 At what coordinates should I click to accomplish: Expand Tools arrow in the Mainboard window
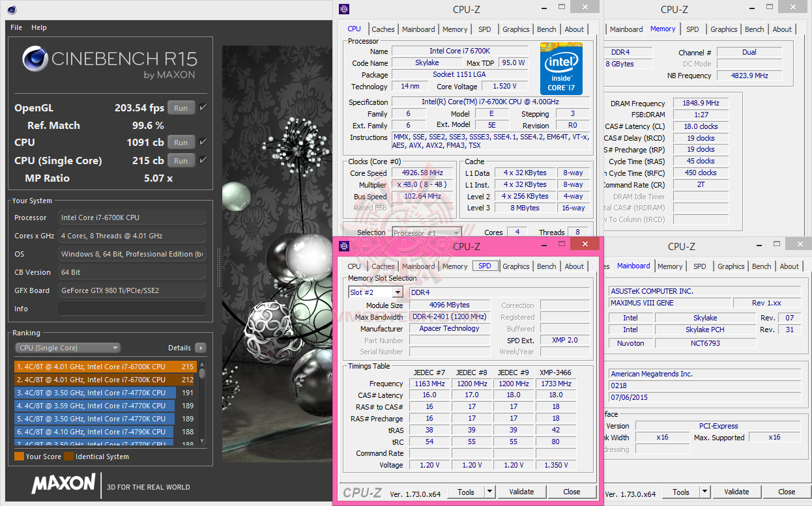point(705,492)
